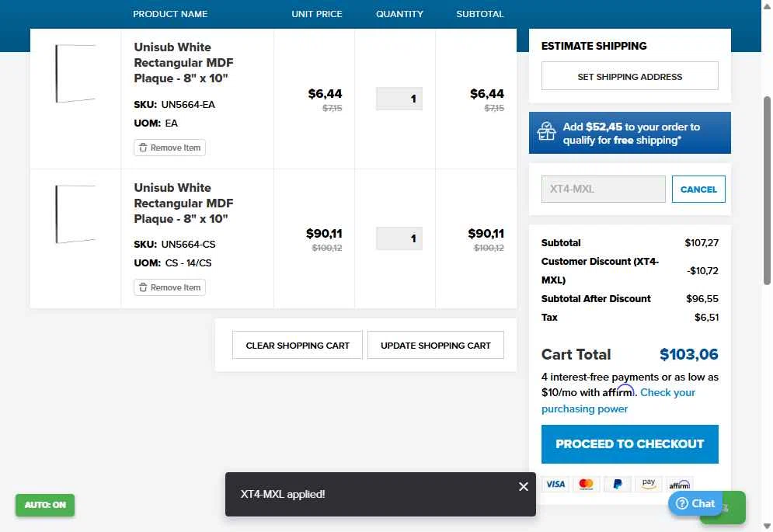Click the SKU UN5664-CS text
773x532 pixels.
click(x=175, y=245)
